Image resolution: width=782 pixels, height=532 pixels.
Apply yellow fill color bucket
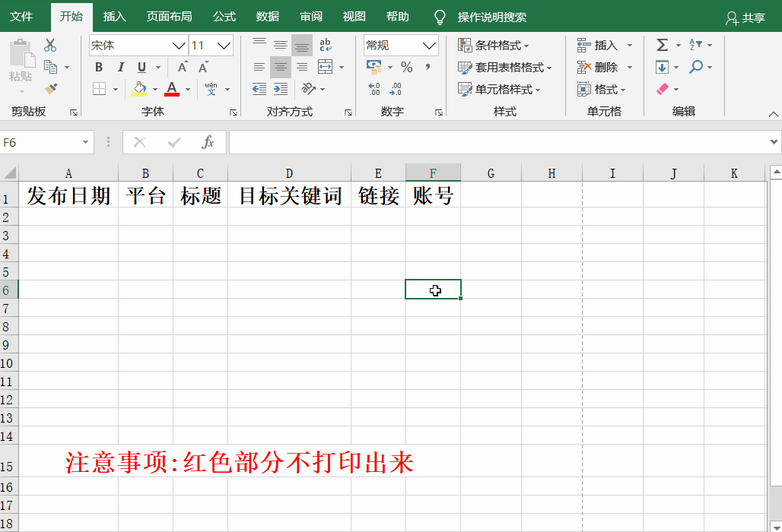140,89
